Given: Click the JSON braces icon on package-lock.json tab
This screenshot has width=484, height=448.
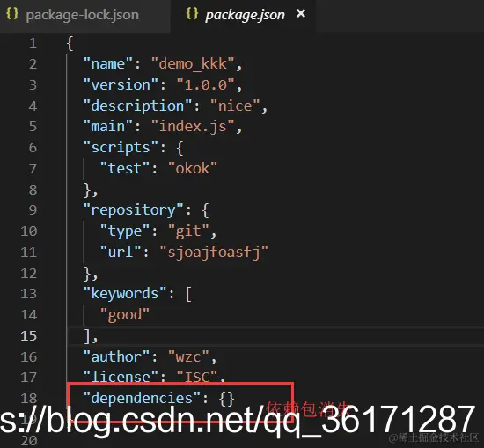Looking at the screenshot, I should click(12, 14).
